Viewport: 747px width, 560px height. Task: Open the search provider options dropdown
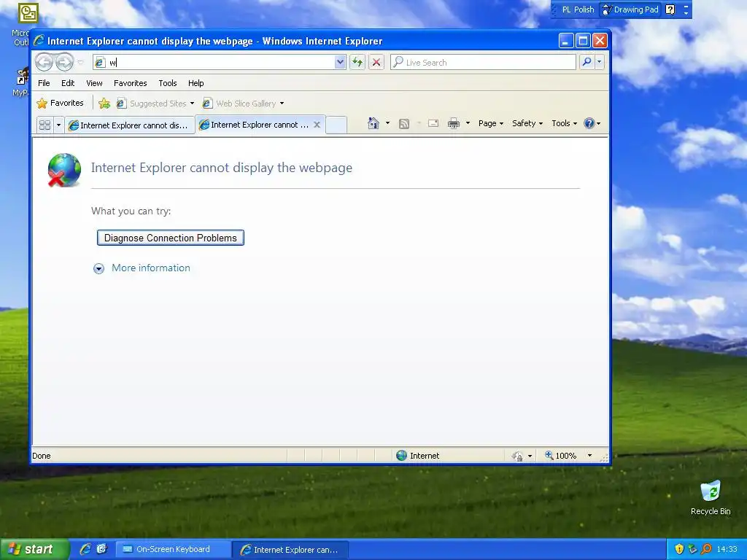600,62
